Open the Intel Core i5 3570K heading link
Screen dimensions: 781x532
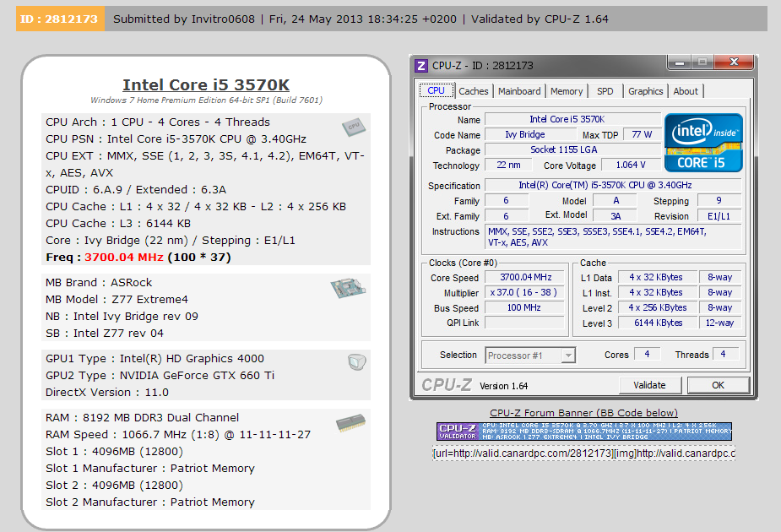pyautogui.click(x=206, y=84)
